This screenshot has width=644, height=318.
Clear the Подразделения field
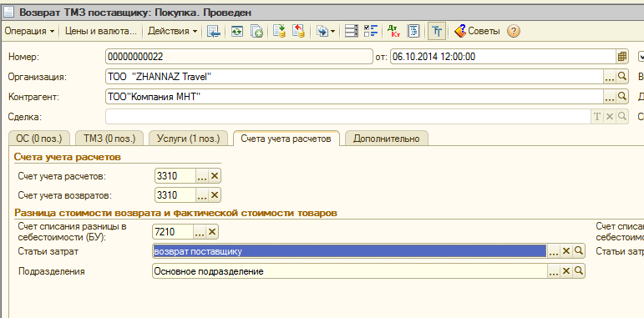point(566,271)
